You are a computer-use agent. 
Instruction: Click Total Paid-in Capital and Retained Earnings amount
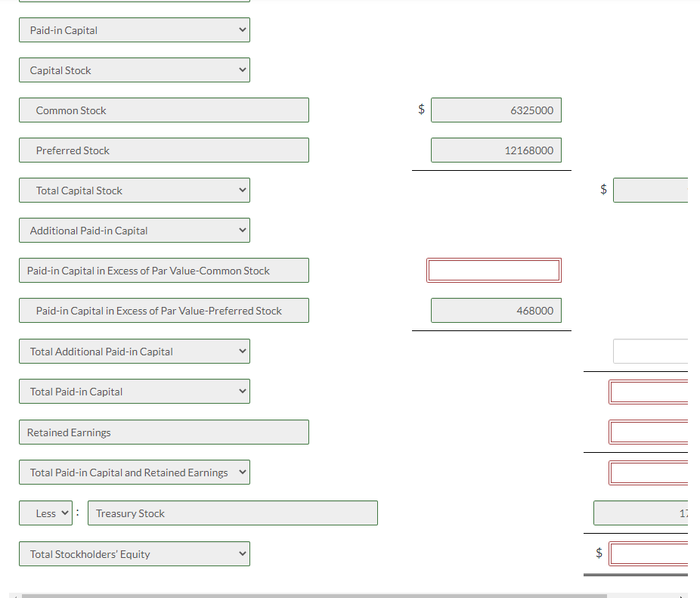click(648, 473)
